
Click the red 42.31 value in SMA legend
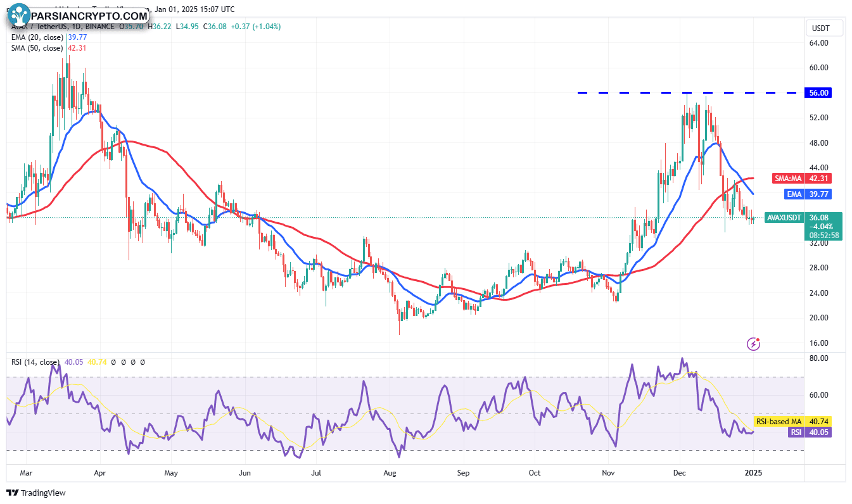coord(77,48)
